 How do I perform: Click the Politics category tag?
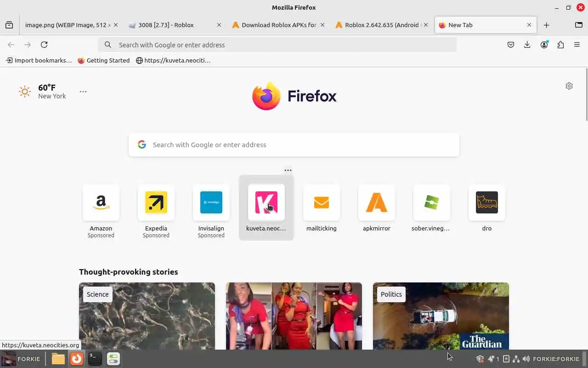[x=391, y=294]
